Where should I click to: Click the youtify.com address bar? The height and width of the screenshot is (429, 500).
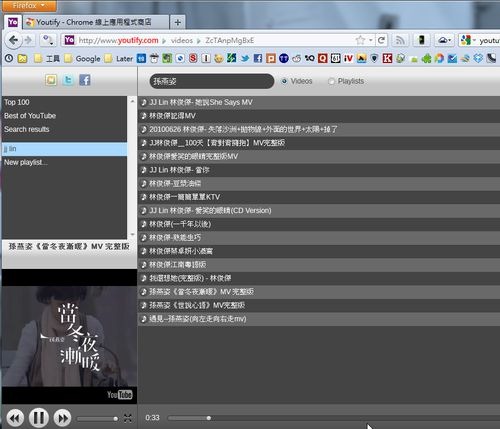[213, 40]
